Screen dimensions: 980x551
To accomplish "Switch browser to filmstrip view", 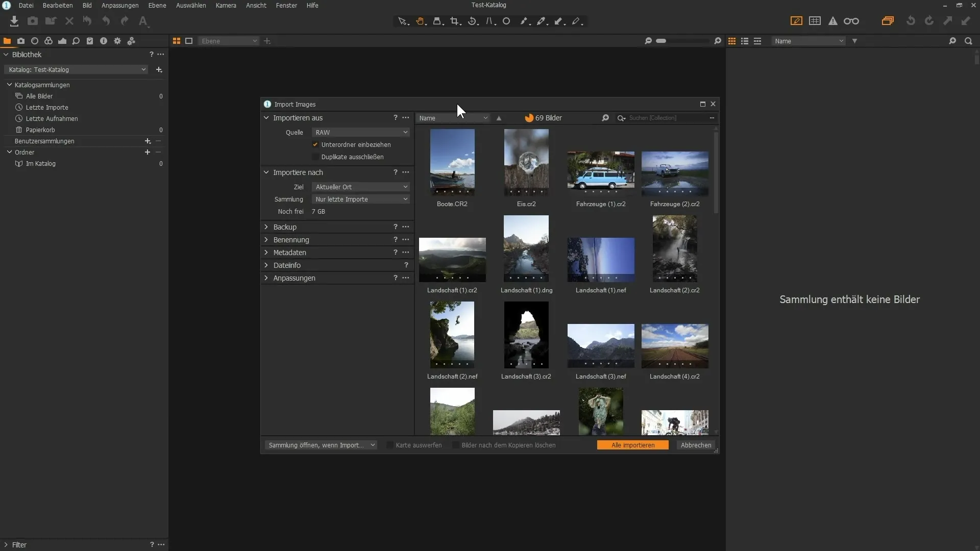I will click(x=757, y=41).
